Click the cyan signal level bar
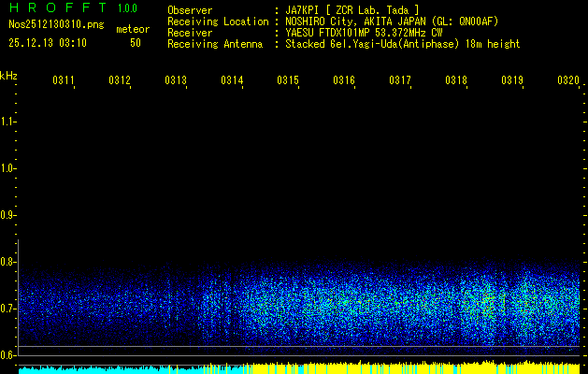This screenshot has height=374, width=588. pyautogui.click(x=103, y=369)
